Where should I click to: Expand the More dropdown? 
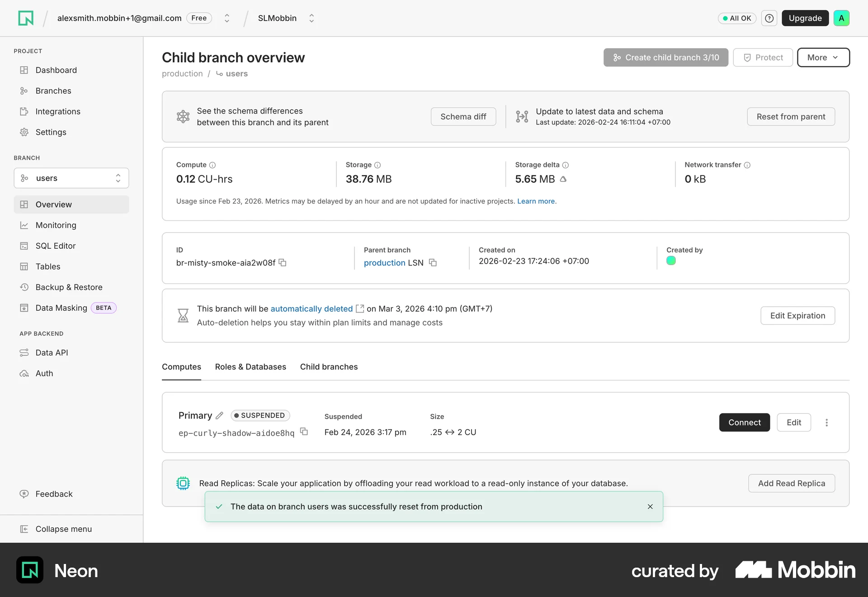[823, 57]
